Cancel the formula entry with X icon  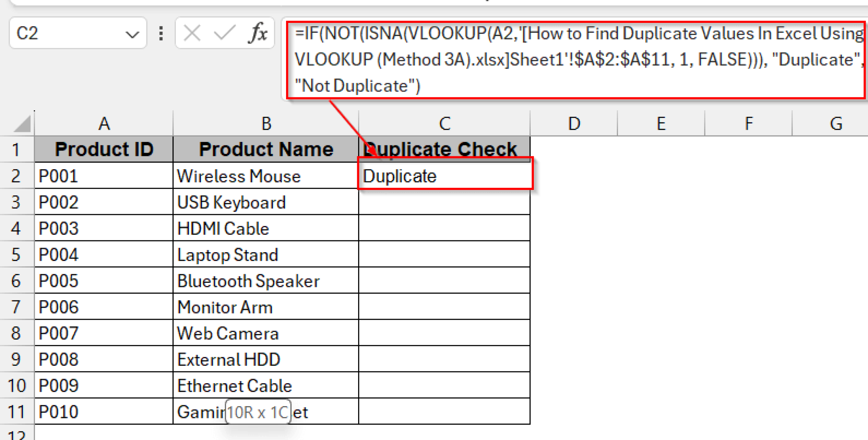[192, 33]
